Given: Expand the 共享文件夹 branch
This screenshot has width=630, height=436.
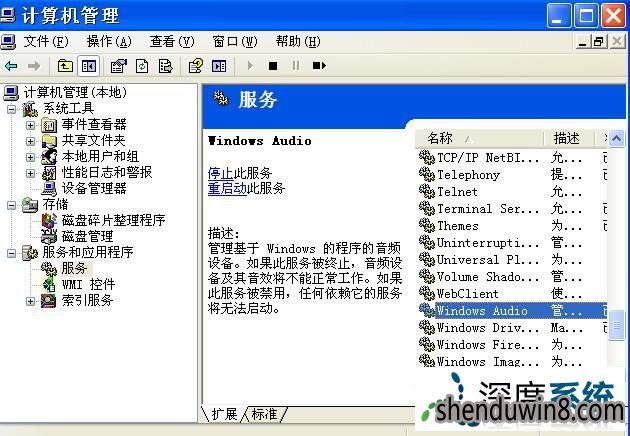Looking at the screenshot, I should [x=31, y=141].
